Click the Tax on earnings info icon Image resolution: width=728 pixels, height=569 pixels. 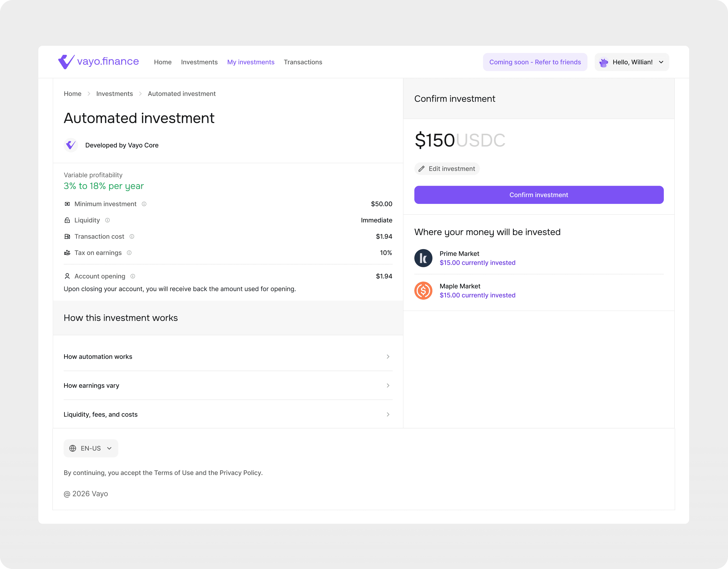pos(129,253)
